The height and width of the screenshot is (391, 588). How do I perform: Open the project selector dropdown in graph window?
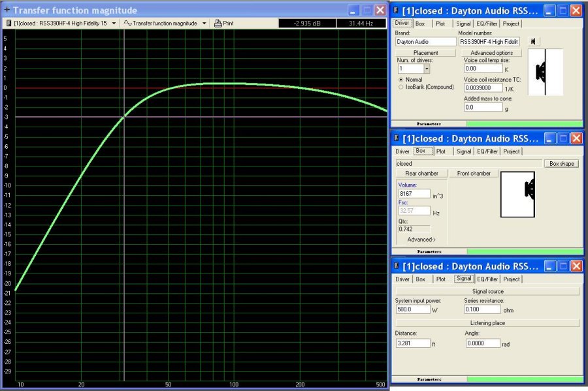point(114,23)
